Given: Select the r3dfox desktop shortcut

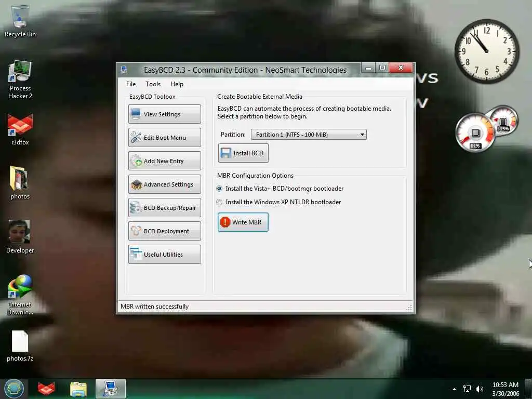Looking at the screenshot, I should [20, 129].
